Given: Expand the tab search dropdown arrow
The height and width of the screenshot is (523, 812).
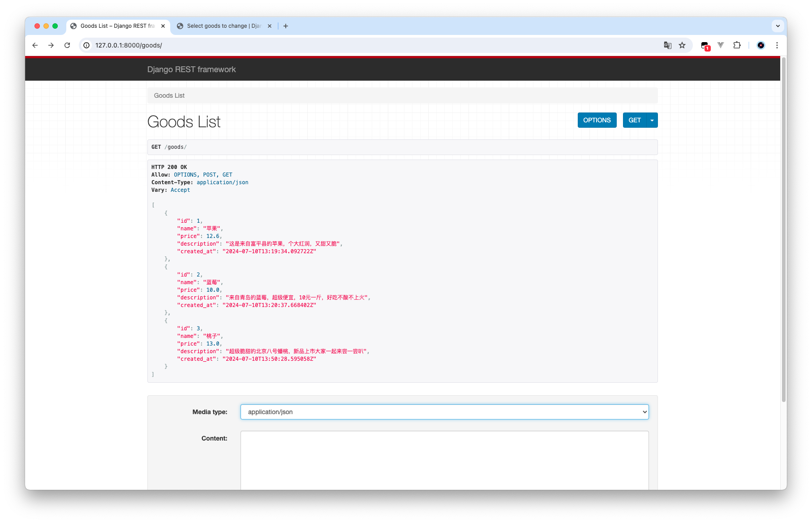Looking at the screenshot, I should click(x=778, y=26).
